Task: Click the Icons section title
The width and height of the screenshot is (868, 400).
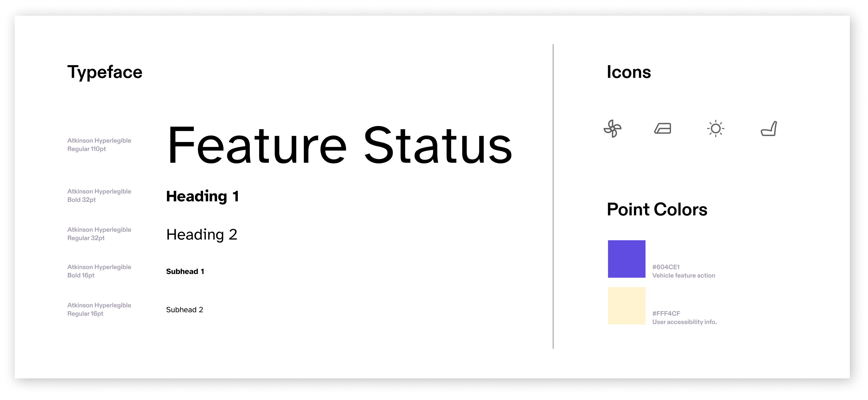Action: coord(629,72)
